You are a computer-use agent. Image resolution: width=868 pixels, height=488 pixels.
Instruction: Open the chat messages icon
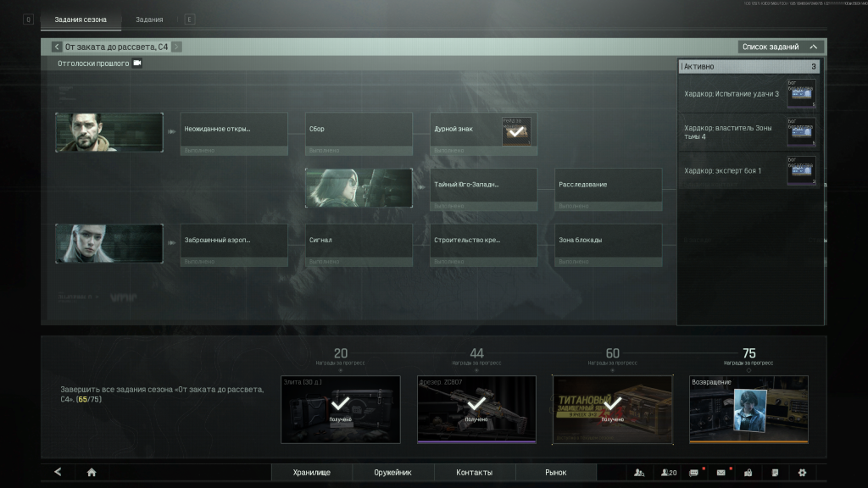pos(694,473)
